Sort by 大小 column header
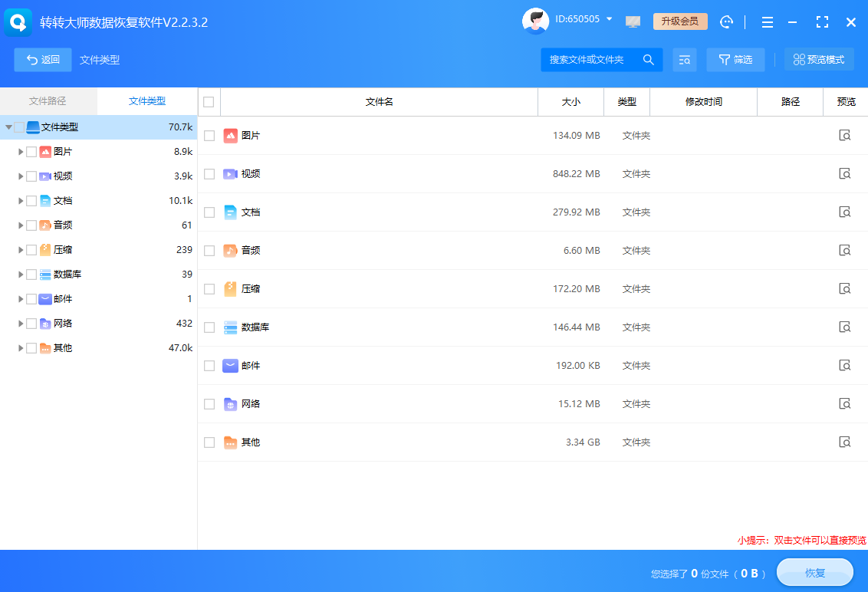Image resolution: width=868 pixels, height=592 pixels. (570, 102)
